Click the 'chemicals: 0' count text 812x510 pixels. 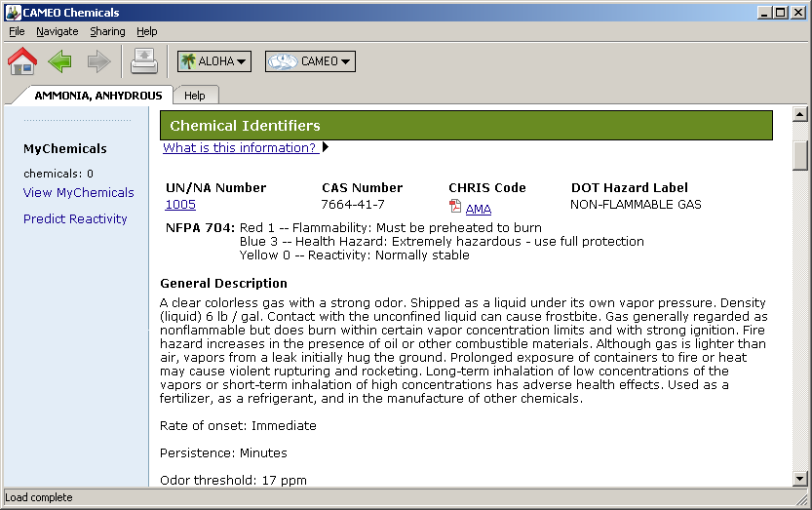58,174
